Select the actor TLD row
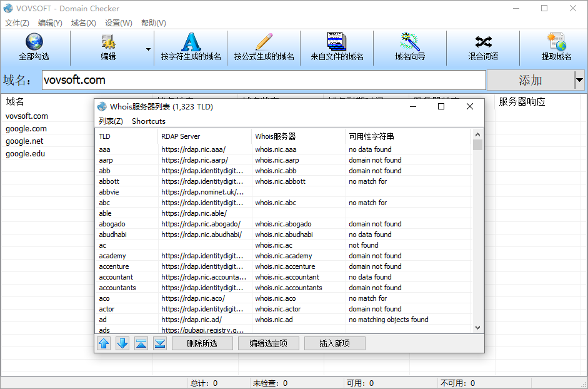The width and height of the screenshot is (588, 389). click(283, 309)
